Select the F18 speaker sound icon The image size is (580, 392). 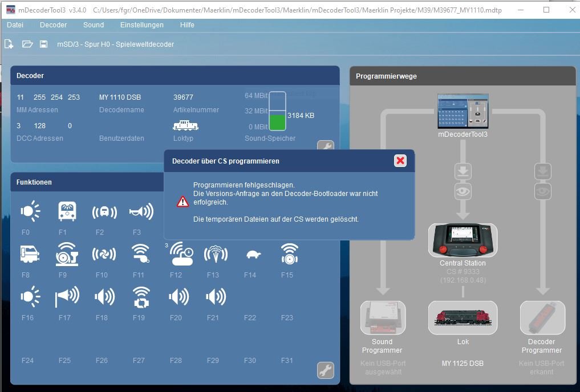pyautogui.click(x=105, y=297)
